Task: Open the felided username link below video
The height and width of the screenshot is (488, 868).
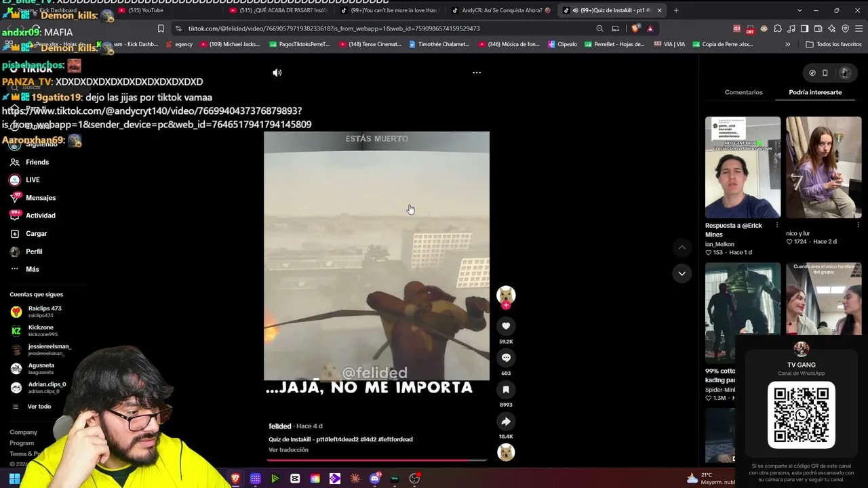Action: [280, 426]
